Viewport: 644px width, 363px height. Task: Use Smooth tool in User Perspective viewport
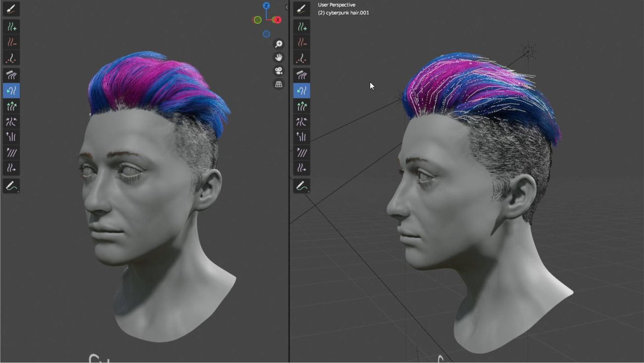302,153
